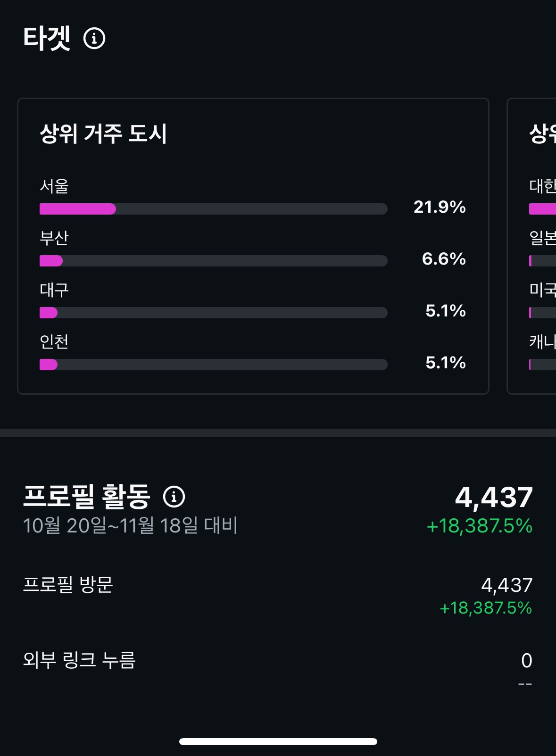Tap the green +18,387.5% change under the total
Image resolution: width=556 pixels, height=756 pixels.
[479, 526]
